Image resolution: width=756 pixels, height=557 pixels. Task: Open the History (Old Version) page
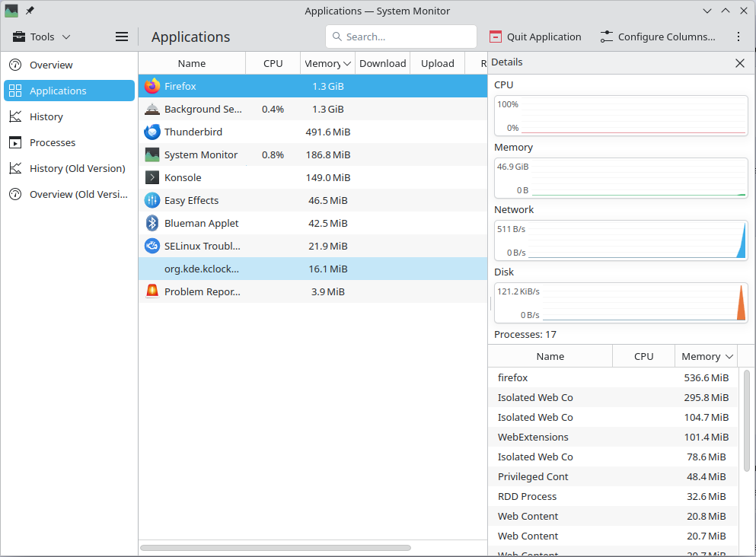69,168
